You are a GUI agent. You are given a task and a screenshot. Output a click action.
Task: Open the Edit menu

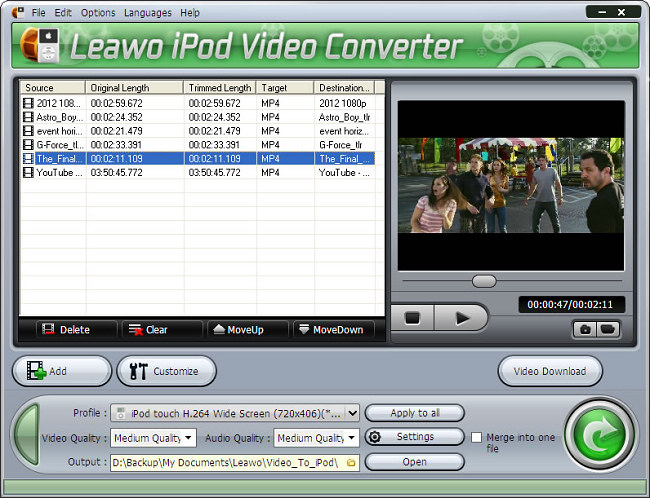(x=63, y=13)
